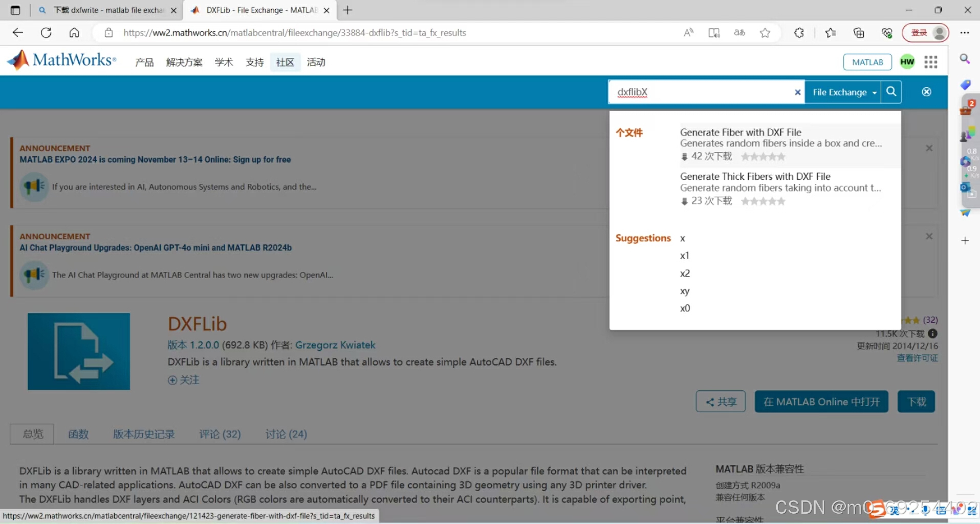980x524 pixels.
Task: Open the 活动 menu
Action: [316, 62]
